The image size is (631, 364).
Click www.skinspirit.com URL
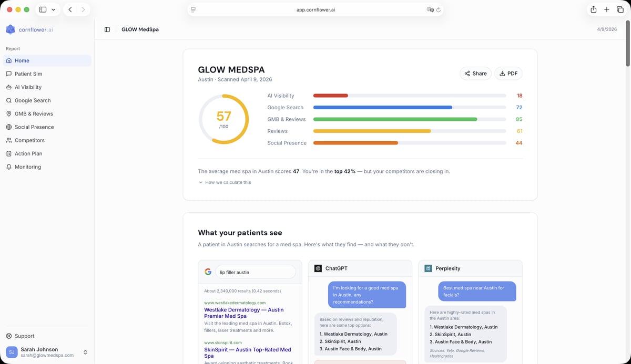point(223,342)
